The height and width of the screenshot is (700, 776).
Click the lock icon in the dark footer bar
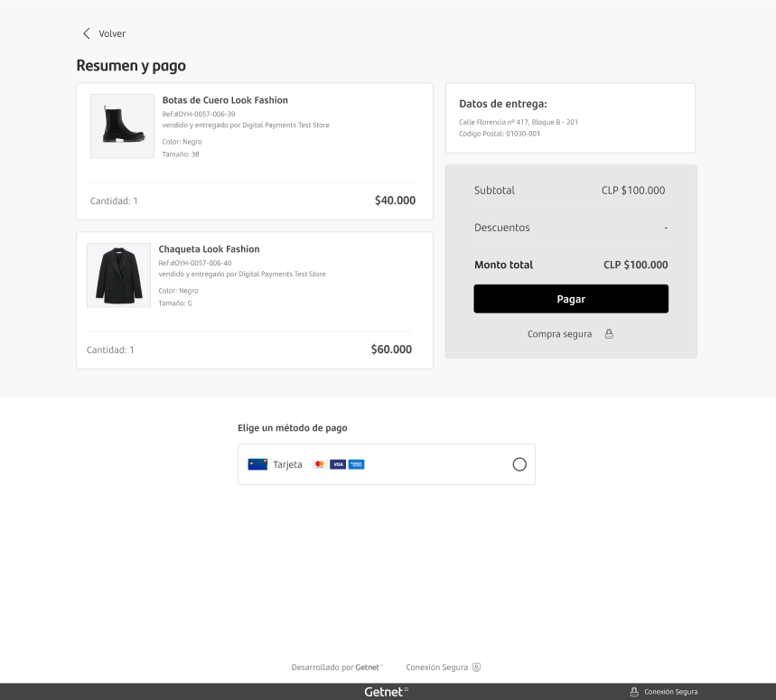tap(634, 692)
